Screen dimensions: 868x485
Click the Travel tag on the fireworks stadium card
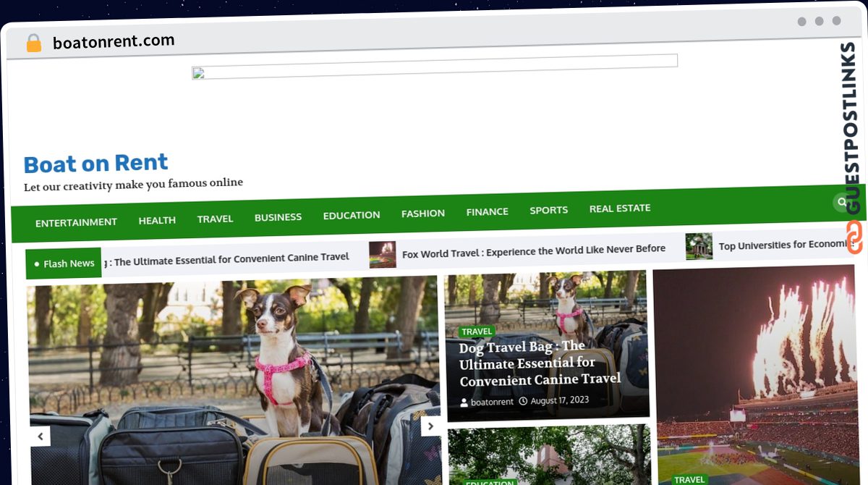point(689,479)
